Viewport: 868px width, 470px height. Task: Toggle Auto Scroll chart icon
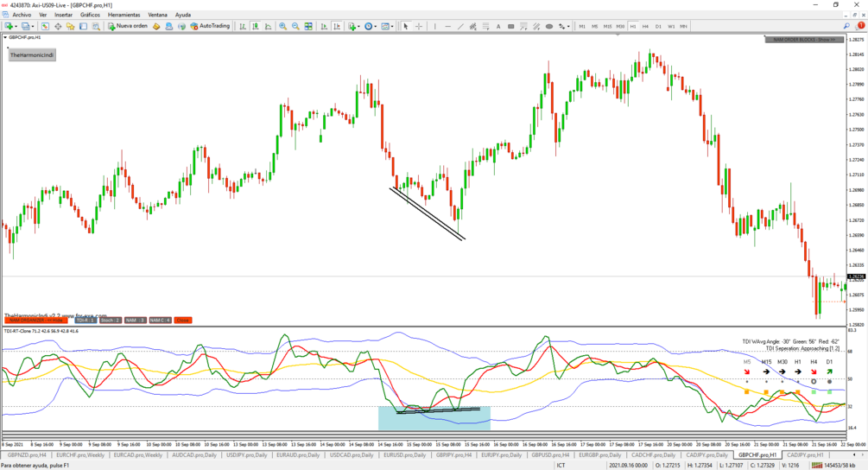coord(324,26)
